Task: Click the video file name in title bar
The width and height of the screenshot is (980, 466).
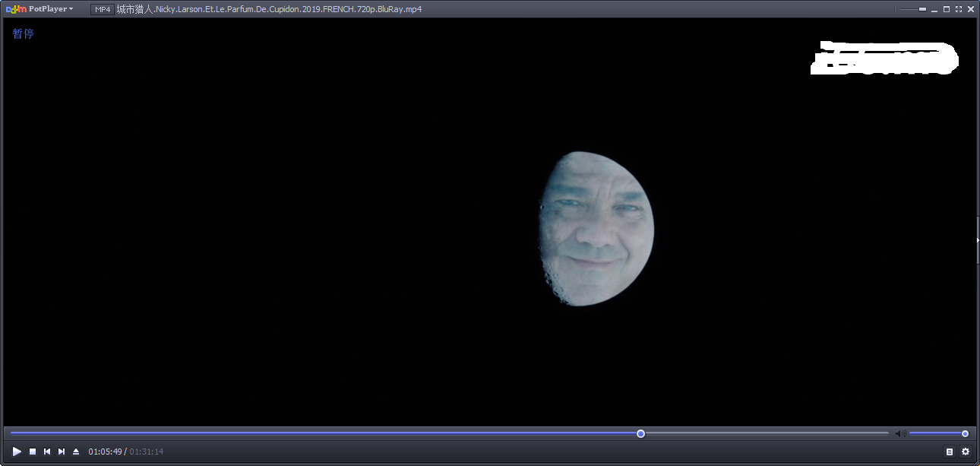Action: click(269, 9)
